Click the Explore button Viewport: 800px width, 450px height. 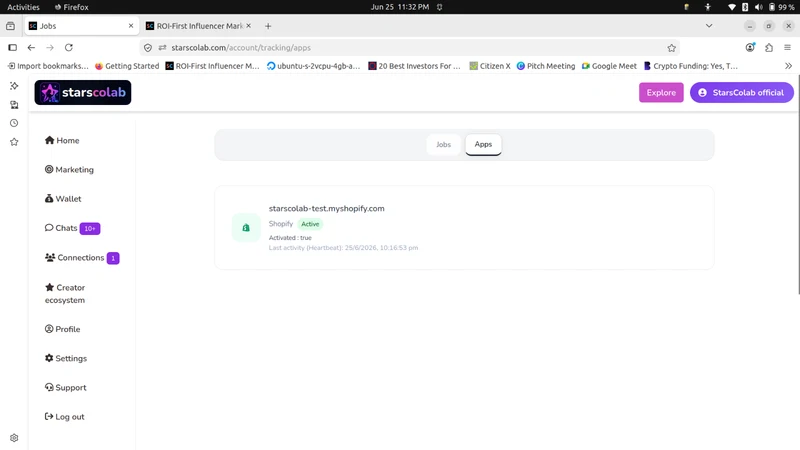coord(661,92)
